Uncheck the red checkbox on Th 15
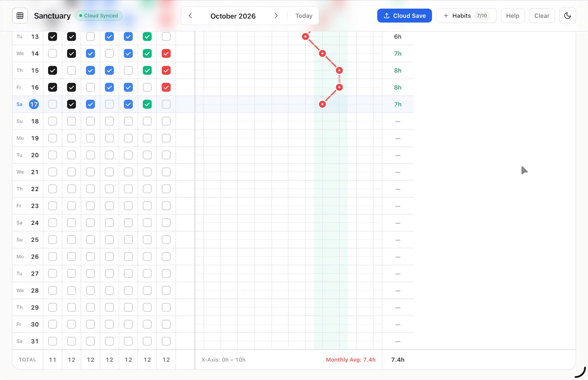Viewport: 588px width, 380px height. [166, 70]
